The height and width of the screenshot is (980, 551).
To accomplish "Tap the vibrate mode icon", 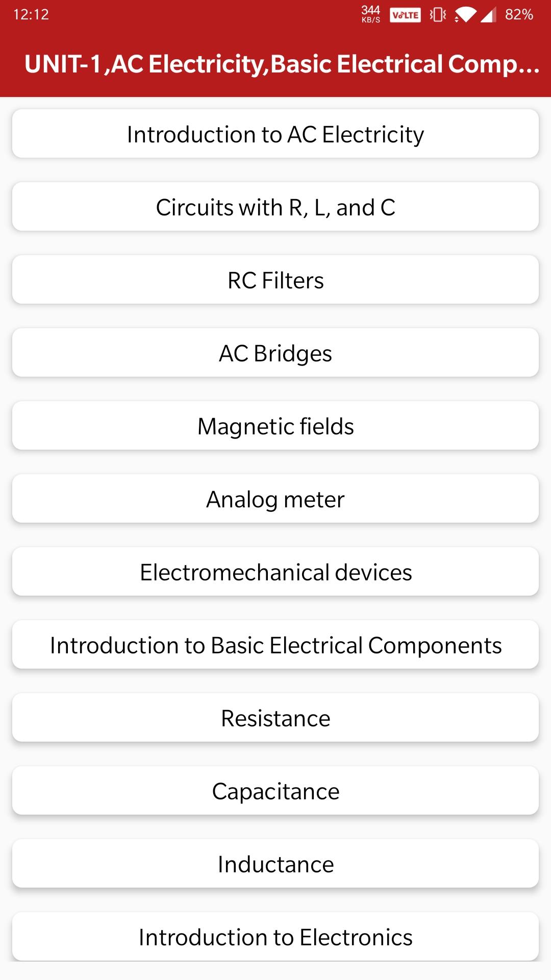I will (x=437, y=15).
